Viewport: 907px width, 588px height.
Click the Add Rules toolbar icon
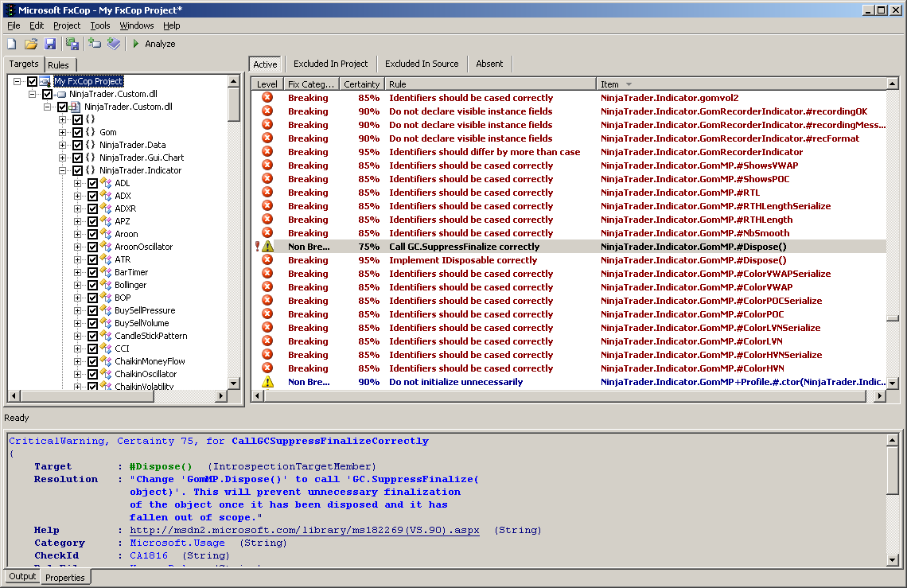pyautogui.click(x=114, y=44)
